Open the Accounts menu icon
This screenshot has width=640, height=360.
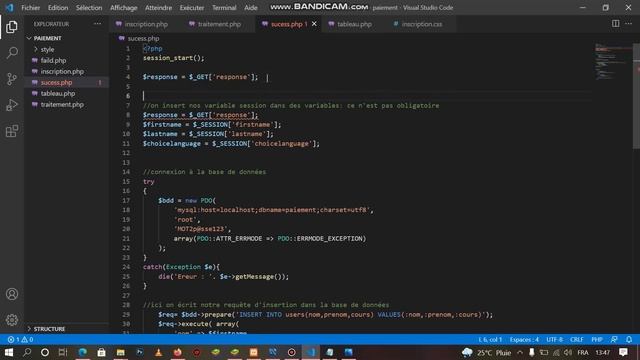tap(12, 294)
